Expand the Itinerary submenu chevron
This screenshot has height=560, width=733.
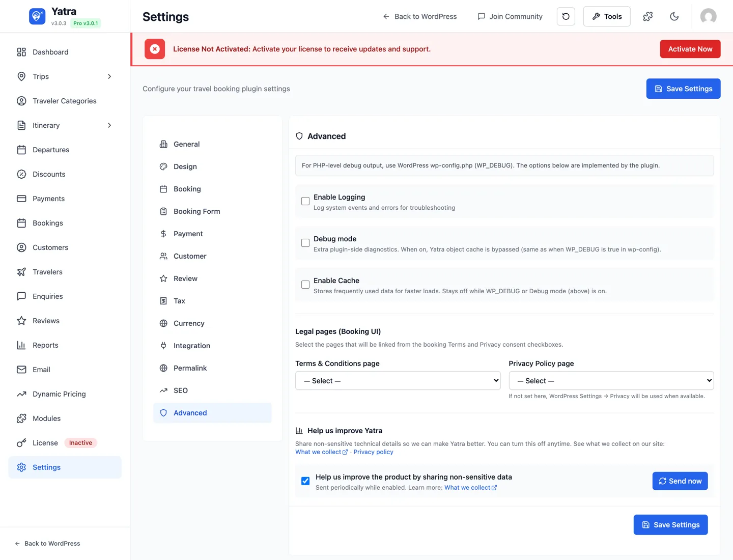pos(109,125)
